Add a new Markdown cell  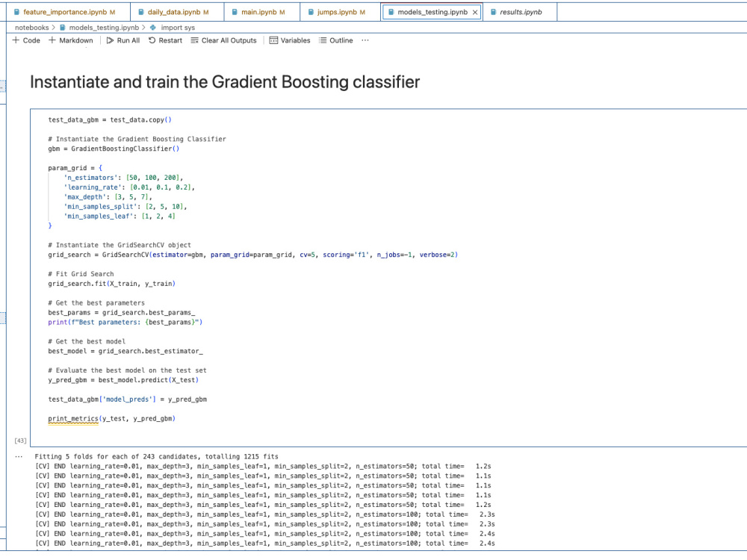pyautogui.click(x=70, y=40)
